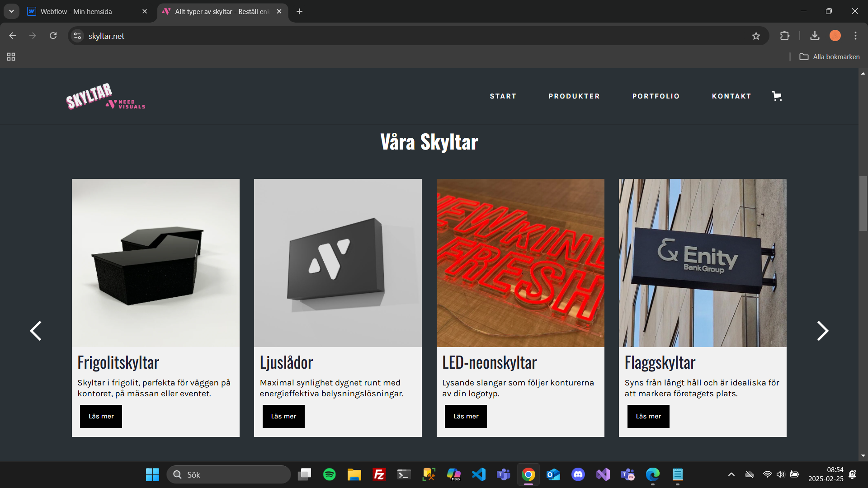The image size is (868, 488).
Task: Switch to Webflow - Min hemsida tab
Action: coord(77,11)
